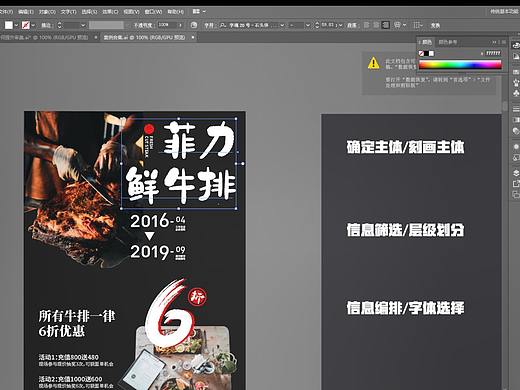520x390 pixels.
Task: Open the 帮助(H) menu
Action: pyautogui.click(x=175, y=12)
